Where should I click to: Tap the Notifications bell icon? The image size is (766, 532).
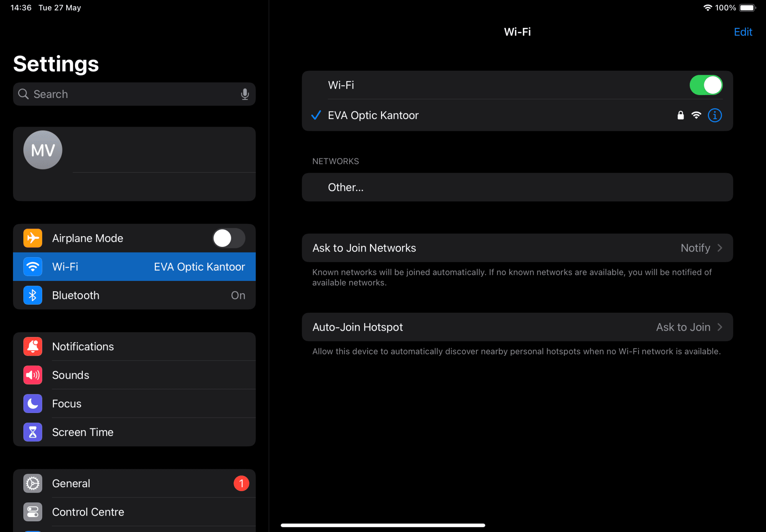[33, 346]
